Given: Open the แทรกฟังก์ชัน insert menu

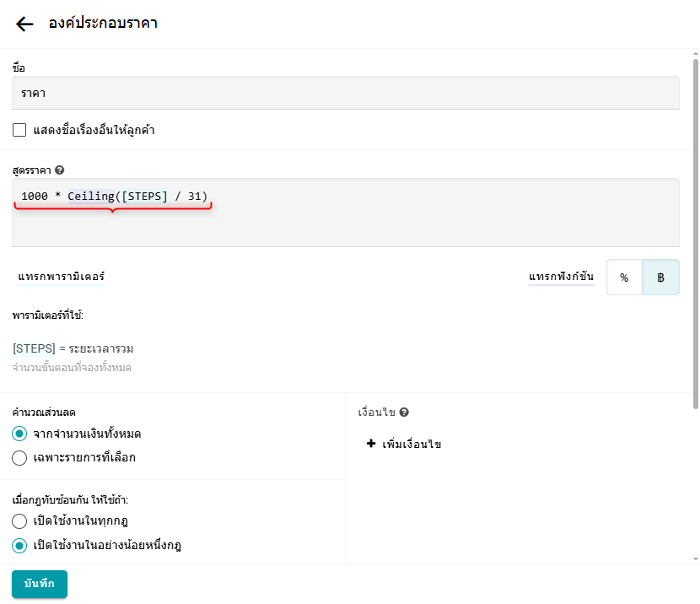Looking at the screenshot, I should click(562, 277).
